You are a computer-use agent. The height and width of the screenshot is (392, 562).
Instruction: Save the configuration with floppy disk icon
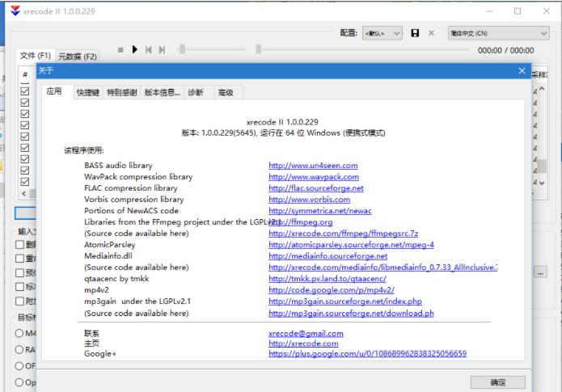coord(415,33)
